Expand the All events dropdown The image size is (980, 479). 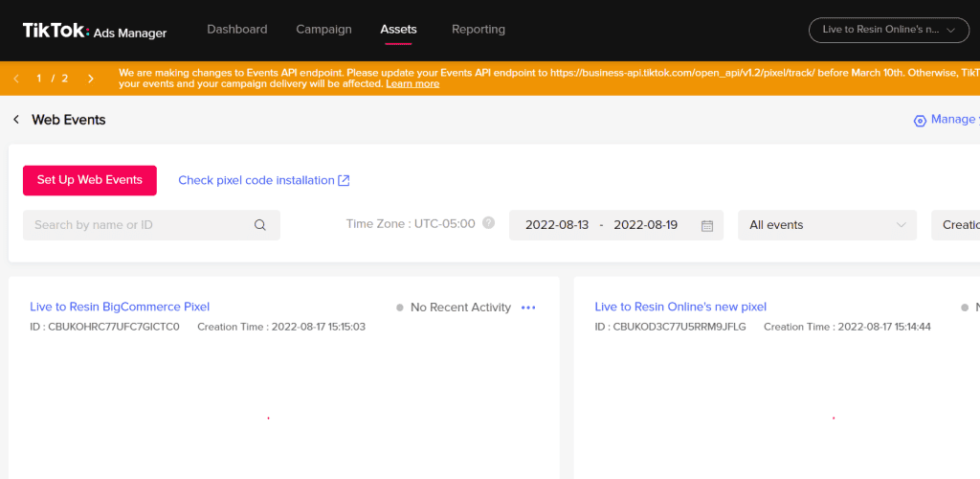tap(827, 225)
